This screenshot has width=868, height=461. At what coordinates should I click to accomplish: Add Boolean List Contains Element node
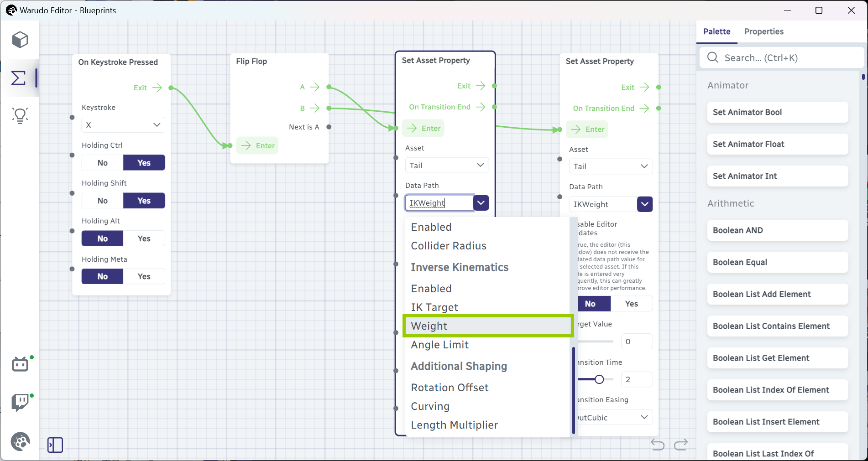(778, 326)
